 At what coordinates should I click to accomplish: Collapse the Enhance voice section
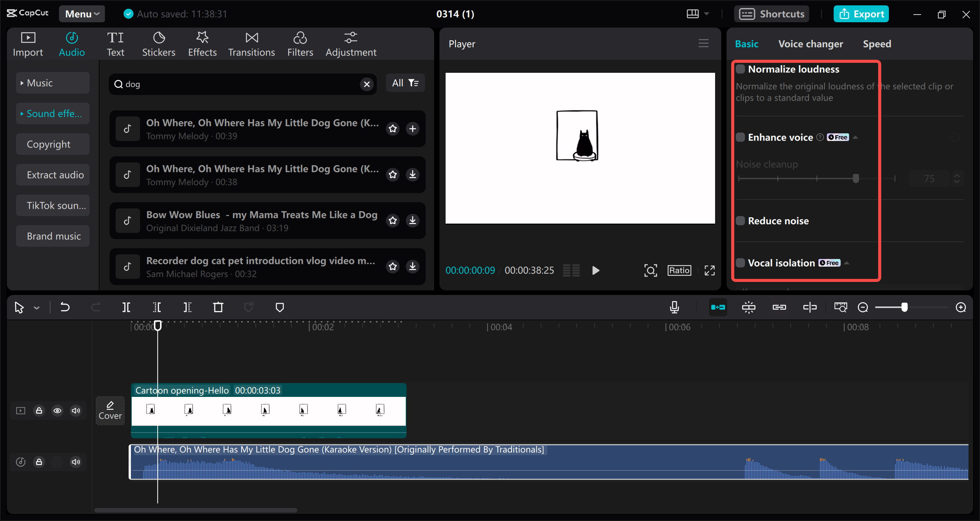click(x=856, y=137)
